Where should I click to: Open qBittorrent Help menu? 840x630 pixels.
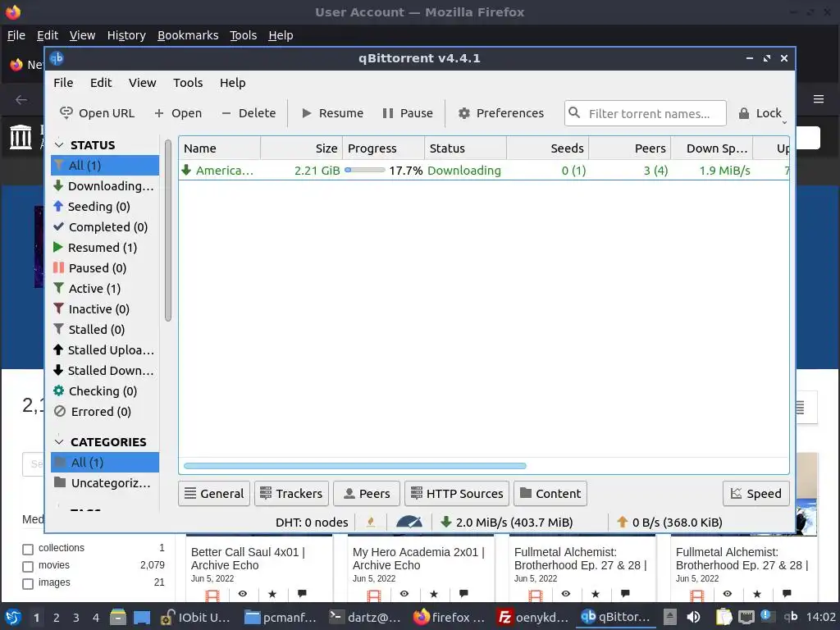232,83
